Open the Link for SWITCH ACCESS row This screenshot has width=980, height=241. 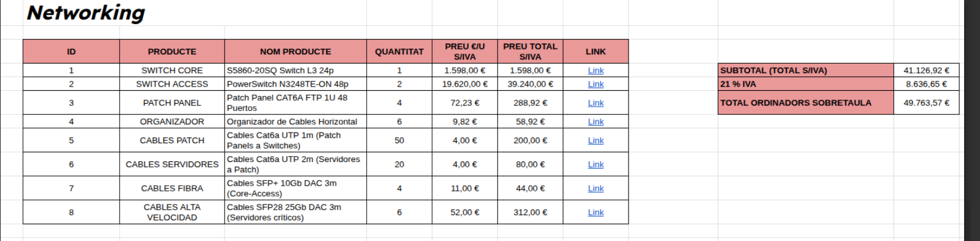[x=596, y=84]
